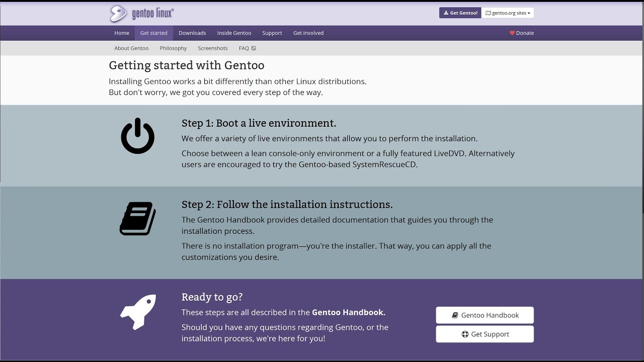Click the book icon beside Step 2
Image resolution: width=644 pixels, height=362 pixels.
137,219
